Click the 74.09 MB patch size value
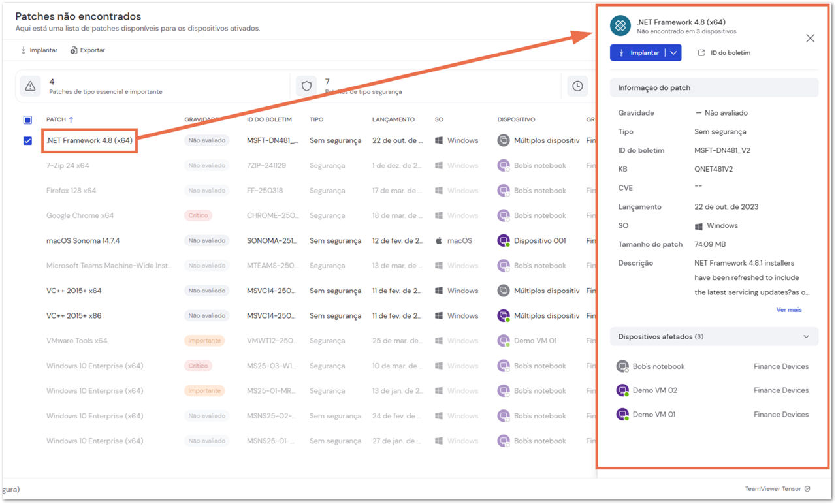 click(710, 244)
